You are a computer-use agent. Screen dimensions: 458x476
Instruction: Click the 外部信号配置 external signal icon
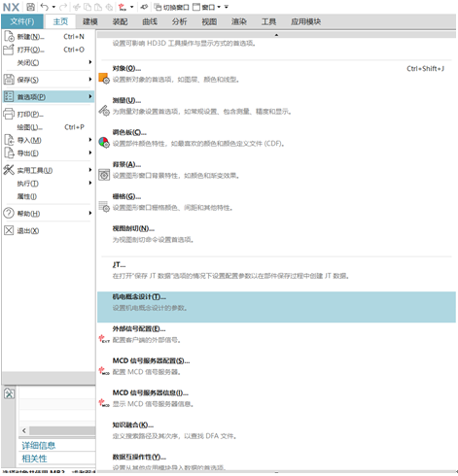click(104, 339)
